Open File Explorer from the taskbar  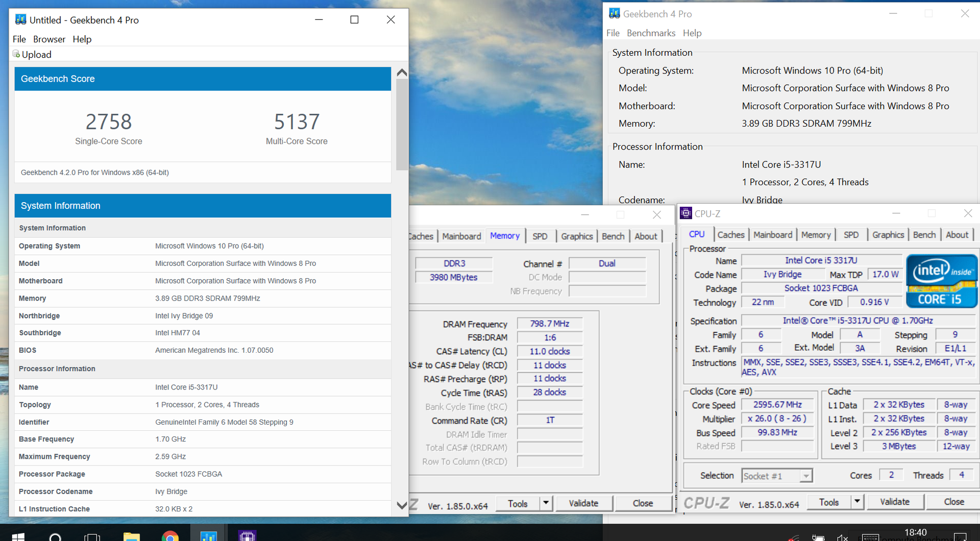132,536
